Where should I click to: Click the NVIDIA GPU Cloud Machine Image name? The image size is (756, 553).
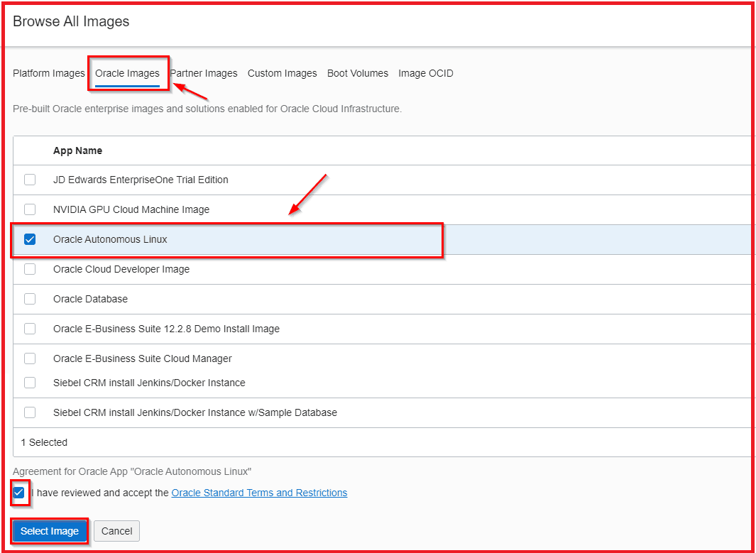point(131,209)
